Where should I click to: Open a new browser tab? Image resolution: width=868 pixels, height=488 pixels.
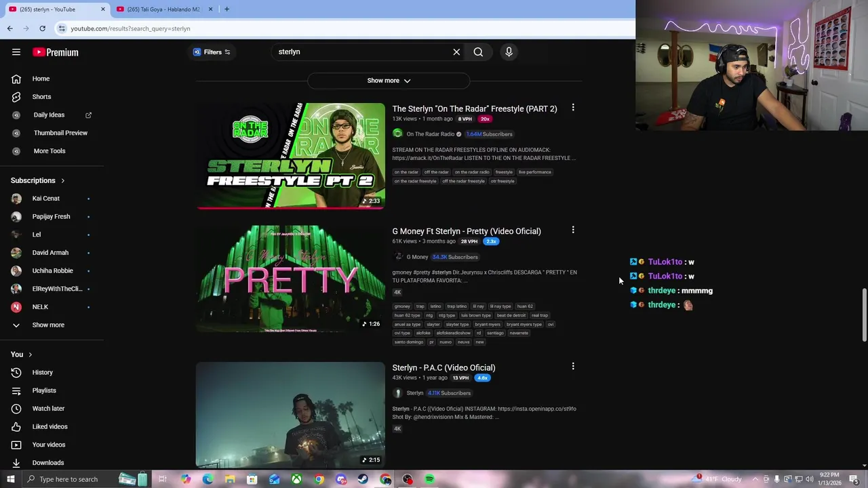coord(226,9)
